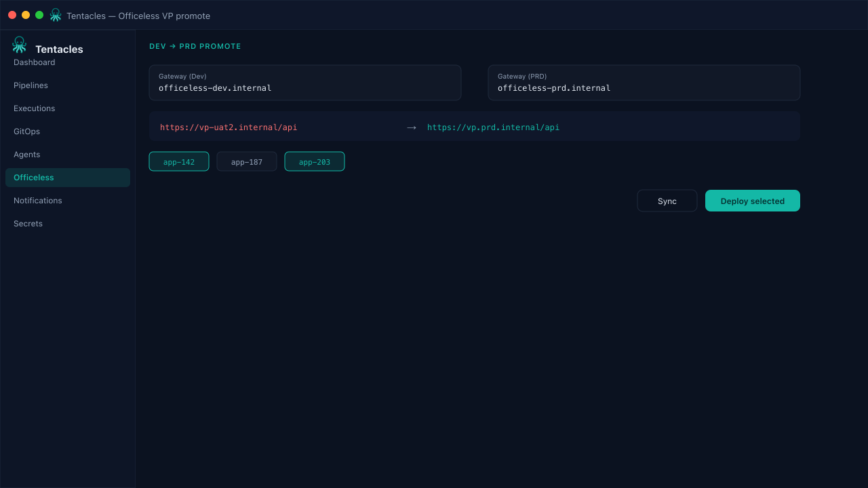This screenshot has height=488, width=868.
Task: Toggle the app-142 chip
Action: click(179, 161)
